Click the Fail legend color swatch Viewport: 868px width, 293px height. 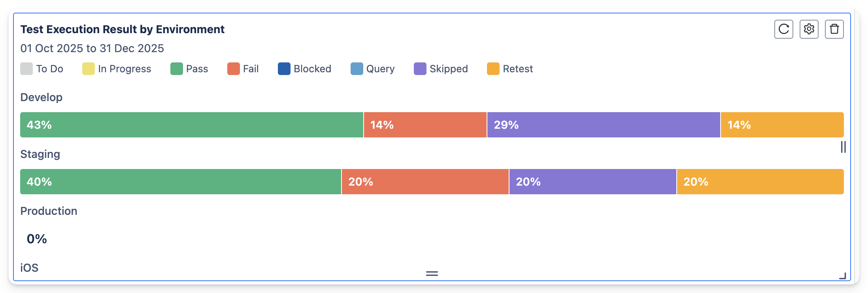(234, 69)
